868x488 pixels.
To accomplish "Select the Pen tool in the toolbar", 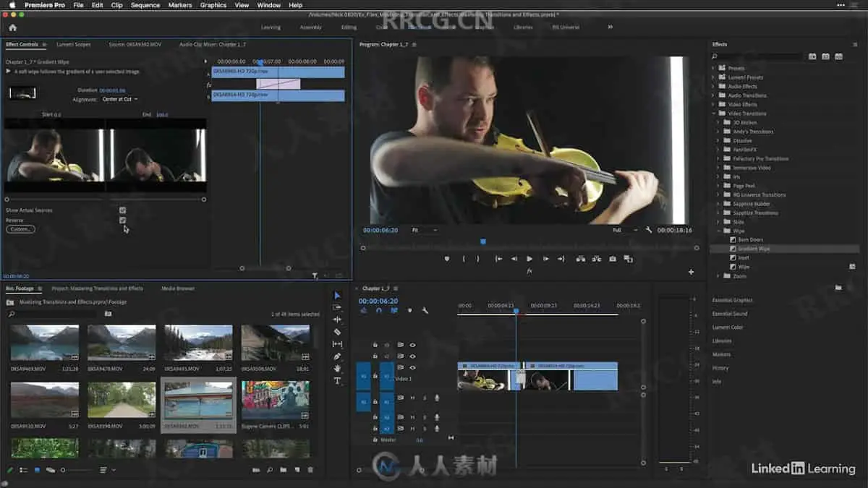I will point(337,356).
